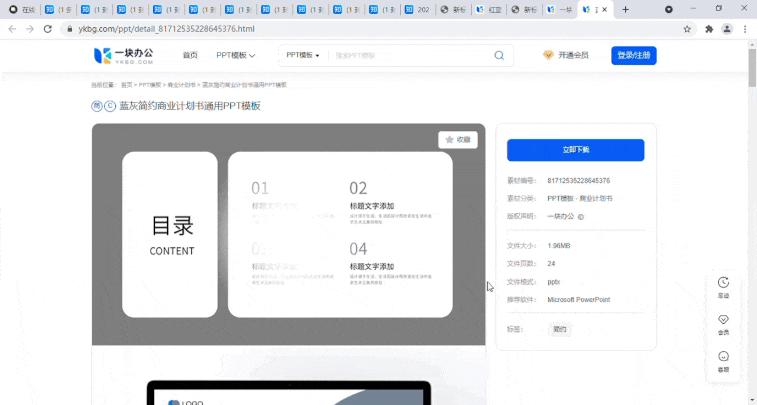The width and height of the screenshot is (757, 405).
Task: Click the copyright info icon beside 一块办公
Action: (581, 217)
